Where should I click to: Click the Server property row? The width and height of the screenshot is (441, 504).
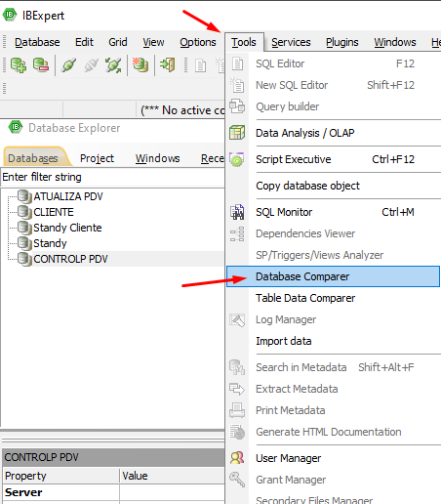113,492
